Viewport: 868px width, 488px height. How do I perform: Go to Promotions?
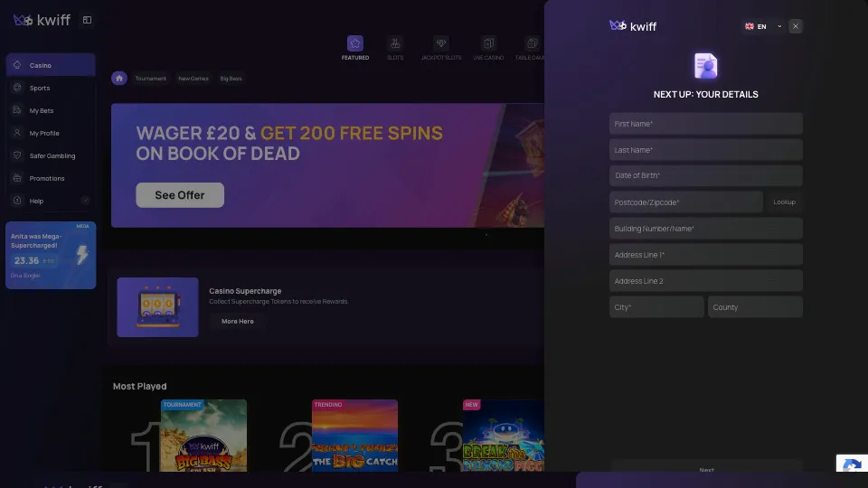click(51, 178)
